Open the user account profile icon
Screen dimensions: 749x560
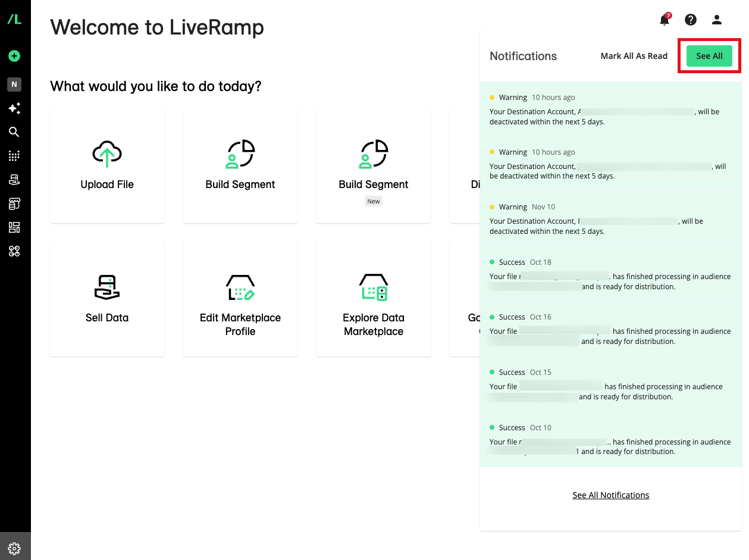(716, 20)
